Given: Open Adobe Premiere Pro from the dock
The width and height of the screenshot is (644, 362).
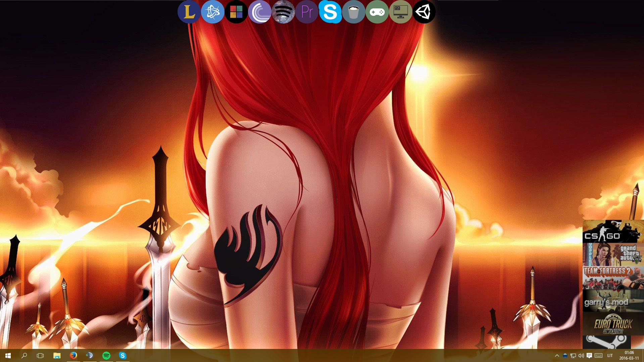Looking at the screenshot, I should tap(306, 12).
